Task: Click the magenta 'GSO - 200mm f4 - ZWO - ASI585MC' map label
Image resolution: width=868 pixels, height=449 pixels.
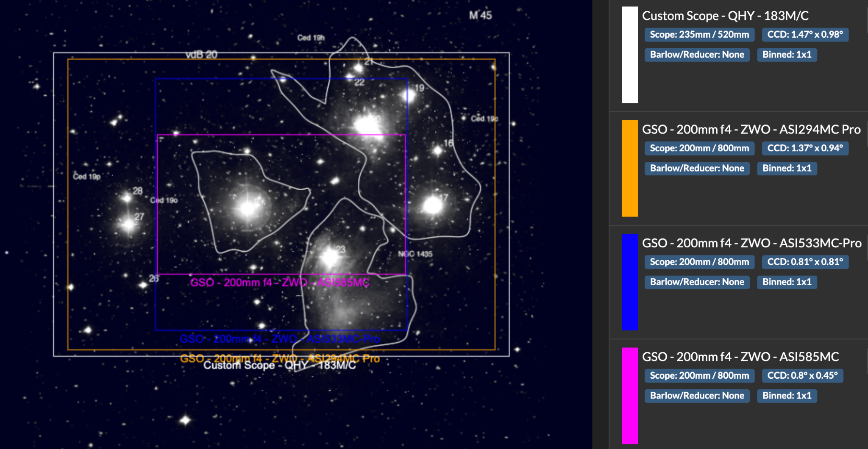Action: [x=280, y=283]
